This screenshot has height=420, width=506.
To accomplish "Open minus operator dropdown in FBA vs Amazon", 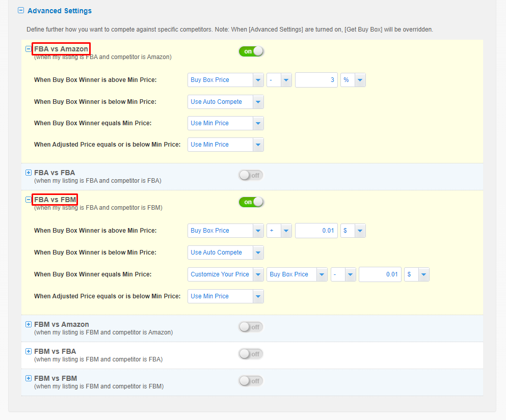I will click(279, 80).
